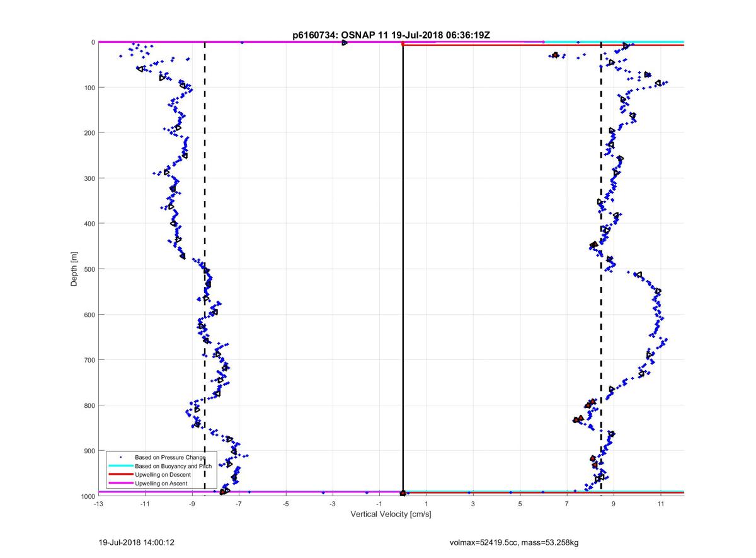This screenshot has height=558, width=756.
Task: Click the depth tick label '500'
Action: pos(89,269)
